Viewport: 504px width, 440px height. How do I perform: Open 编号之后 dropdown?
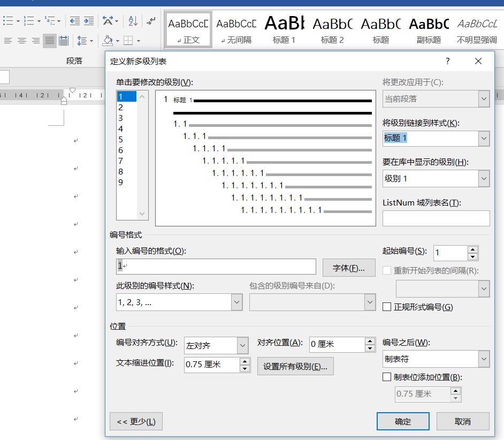484,359
